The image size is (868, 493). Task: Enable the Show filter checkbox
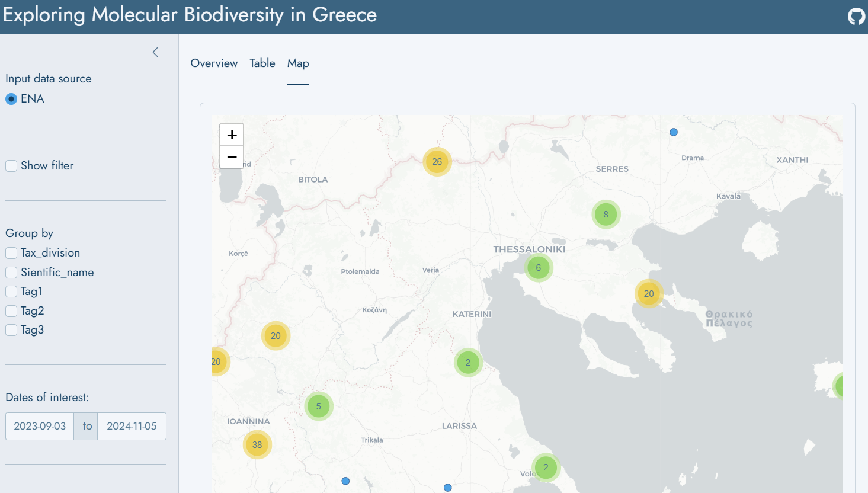[x=11, y=166]
